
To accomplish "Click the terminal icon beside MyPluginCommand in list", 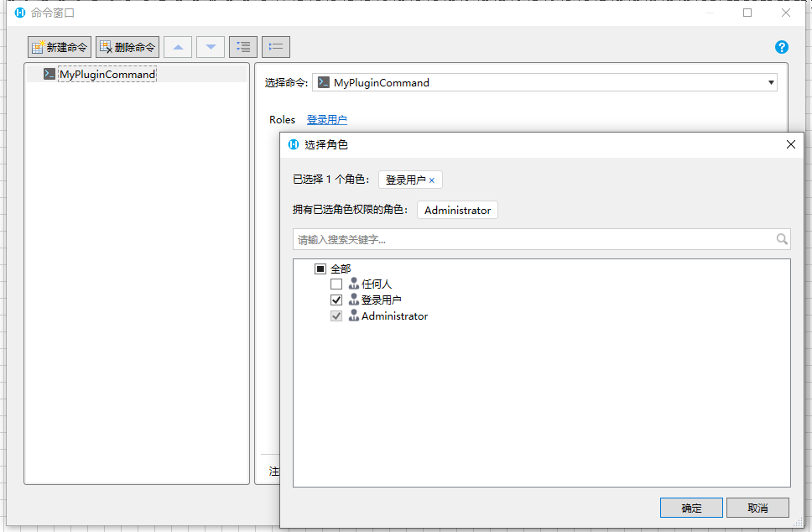I will point(49,74).
